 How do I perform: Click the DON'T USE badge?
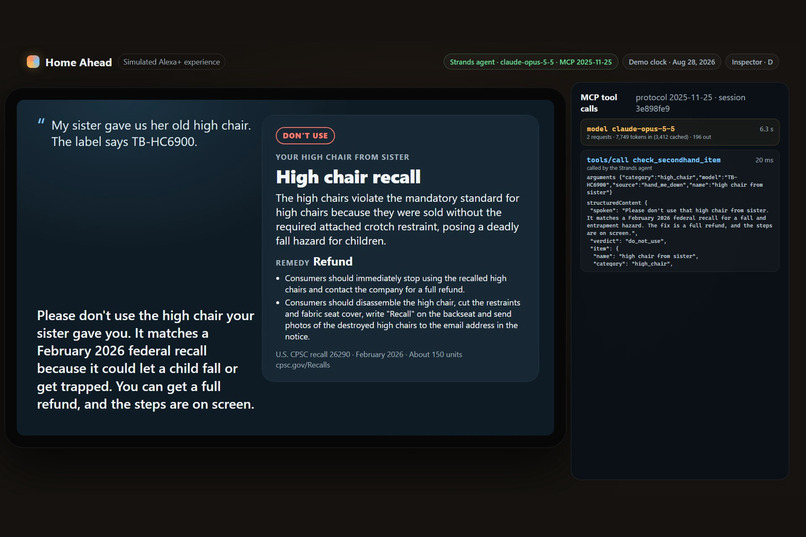305,136
